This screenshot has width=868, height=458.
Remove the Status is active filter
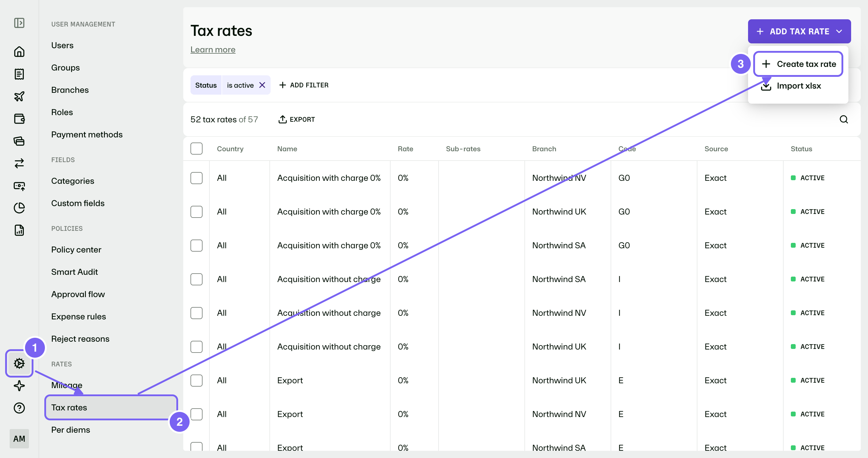(x=262, y=85)
